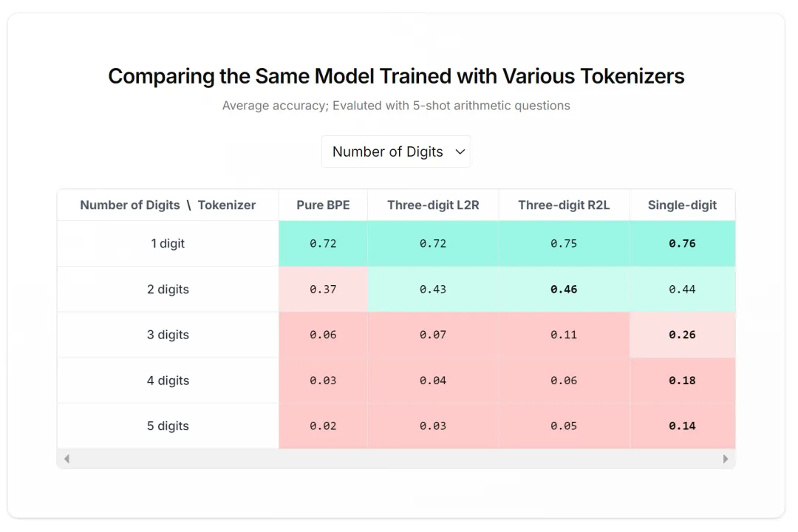Click the dropdown chevron arrow icon
This screenshot has width=798, height=532.
click(x=460, y=151)
